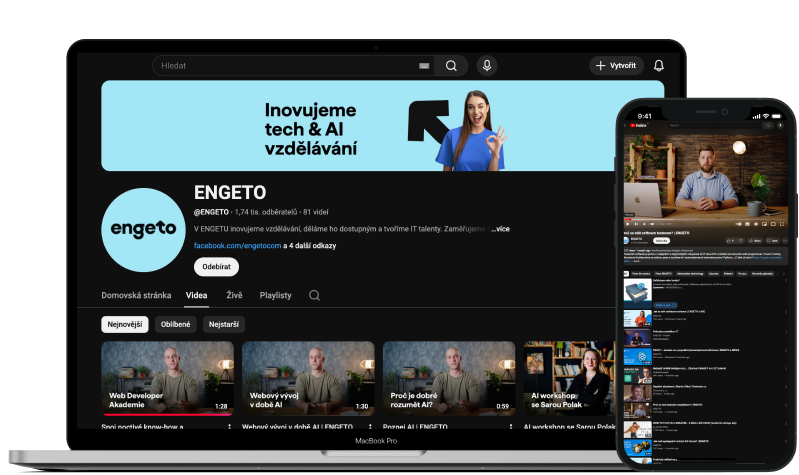Viewport: 799px width, 475px height.
Task: Click the microphone icon on the phone
Action: [x=780, y=125]
